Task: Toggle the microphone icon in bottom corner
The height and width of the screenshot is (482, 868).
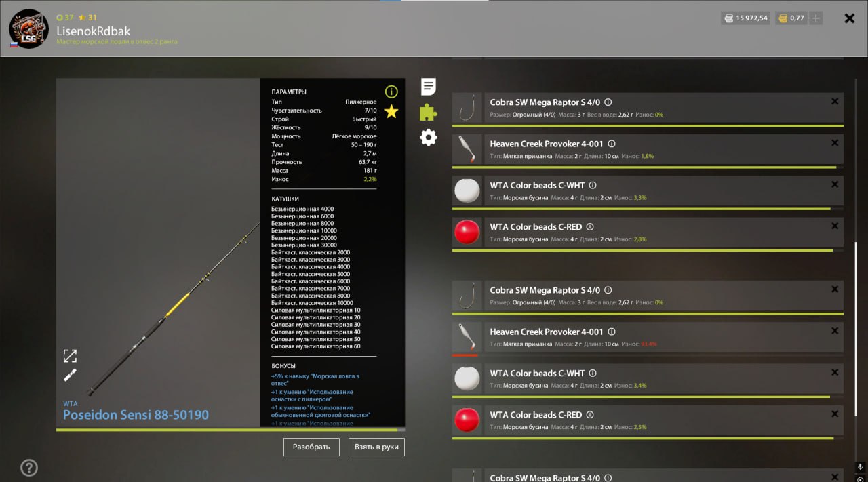Action: [x=860, y=467]
